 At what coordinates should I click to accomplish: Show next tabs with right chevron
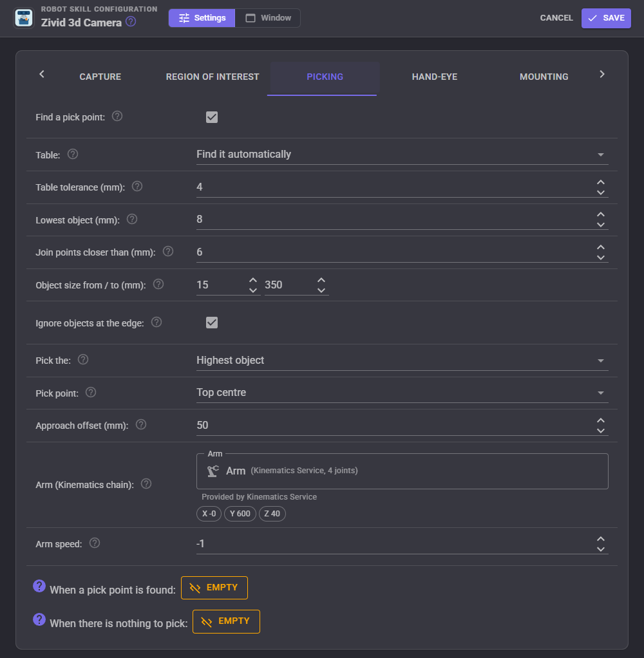pyautogui.click(x=602, y=74)
